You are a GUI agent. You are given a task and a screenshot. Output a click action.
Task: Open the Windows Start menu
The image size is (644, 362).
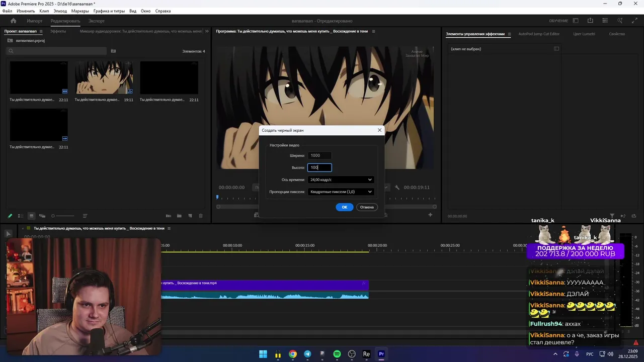tap(263, 354)
